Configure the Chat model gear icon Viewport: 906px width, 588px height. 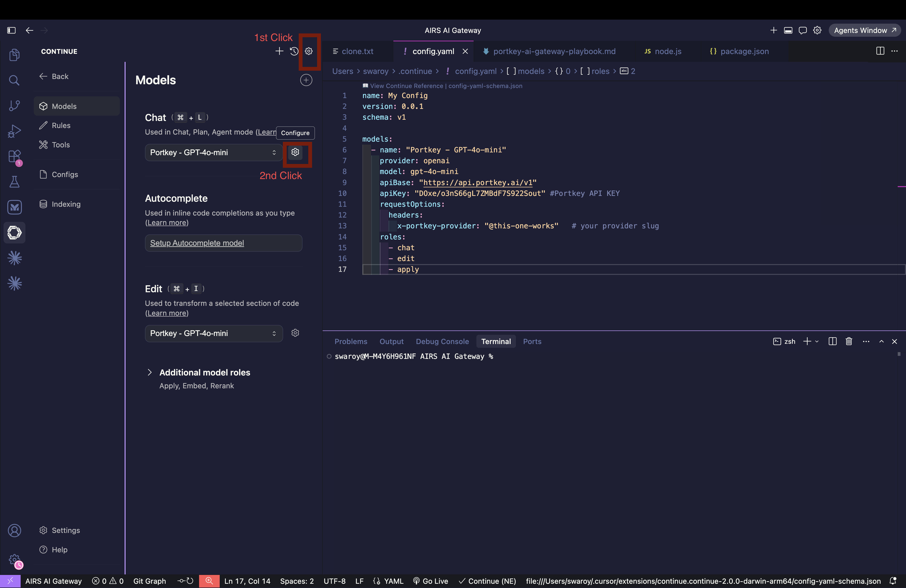click(x=295, y=152)
